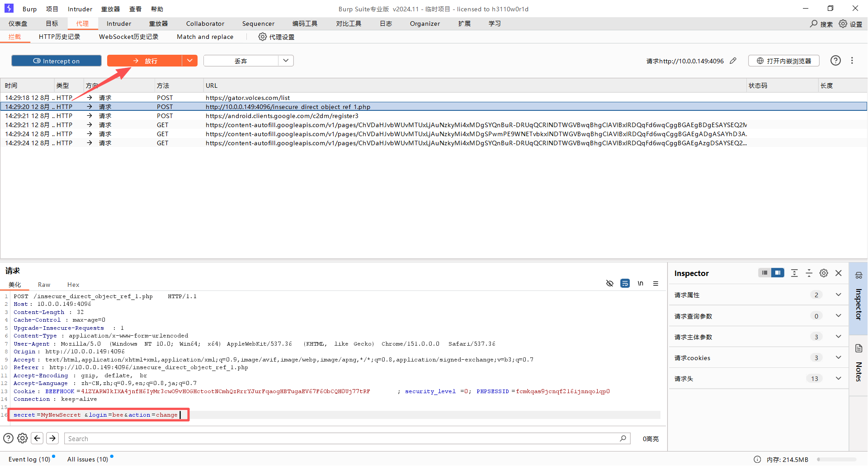
Task: Click the 对比工具 tab
Action: 349,24
